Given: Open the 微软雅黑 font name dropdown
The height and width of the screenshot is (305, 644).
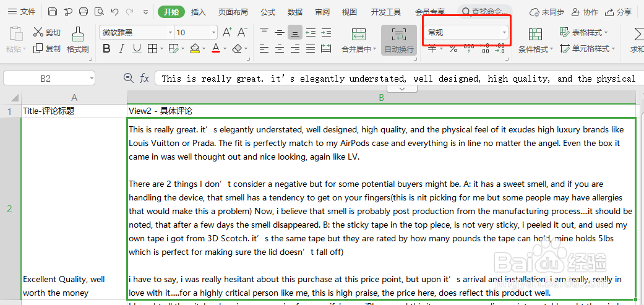Looking at the screenshot, I should tap(171, 32).
